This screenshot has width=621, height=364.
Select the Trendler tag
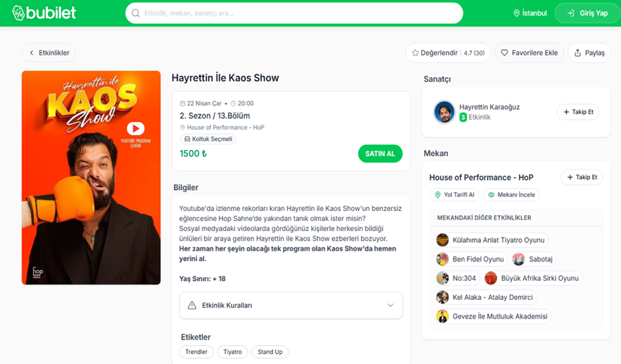[196, 352]
